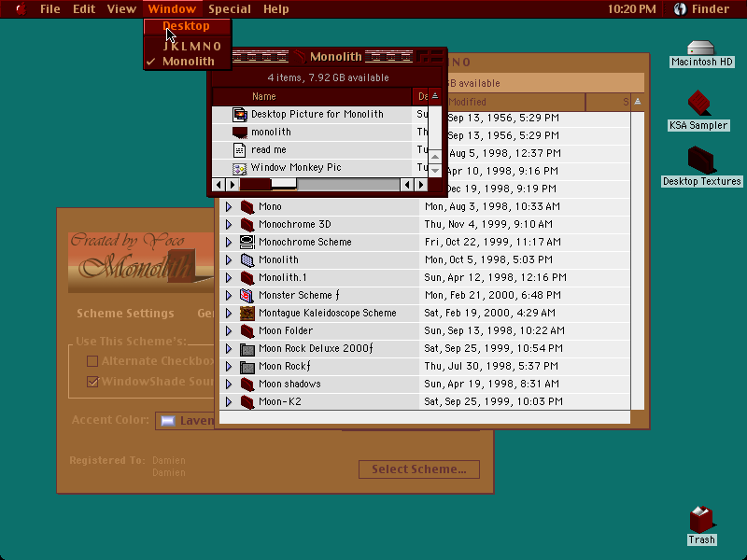
Task: Open the Macintosh HD drive icon
Action: tap(700, 49)
